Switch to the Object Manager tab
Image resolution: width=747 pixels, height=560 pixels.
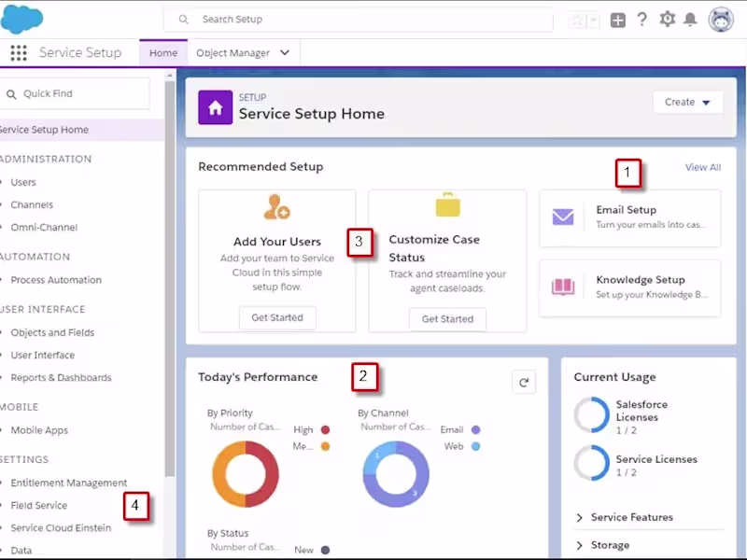233,53
